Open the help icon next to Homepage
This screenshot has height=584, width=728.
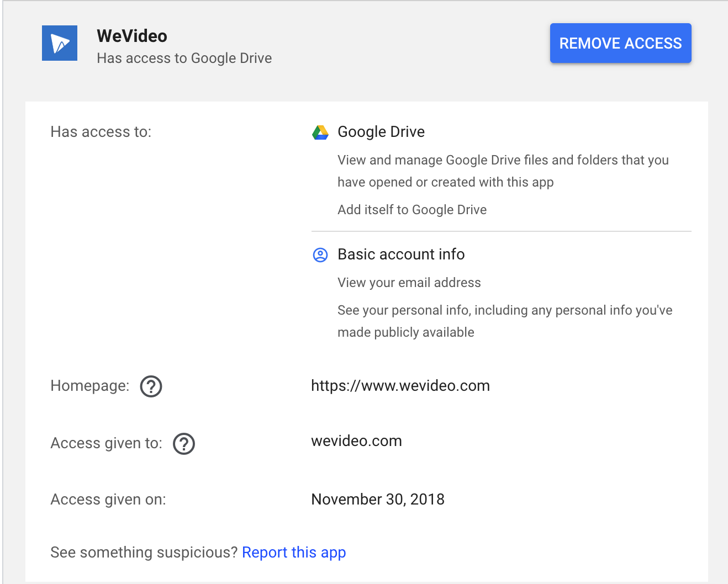pyautogui.click(x=151, y=386)
